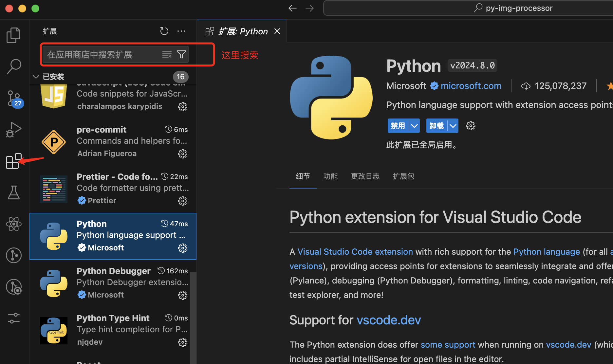The height and width of the screenshot is (364, 613).
Task: Click 'Python extension for Visual Studio Code' heading
Action: click(x=435, y=217)
